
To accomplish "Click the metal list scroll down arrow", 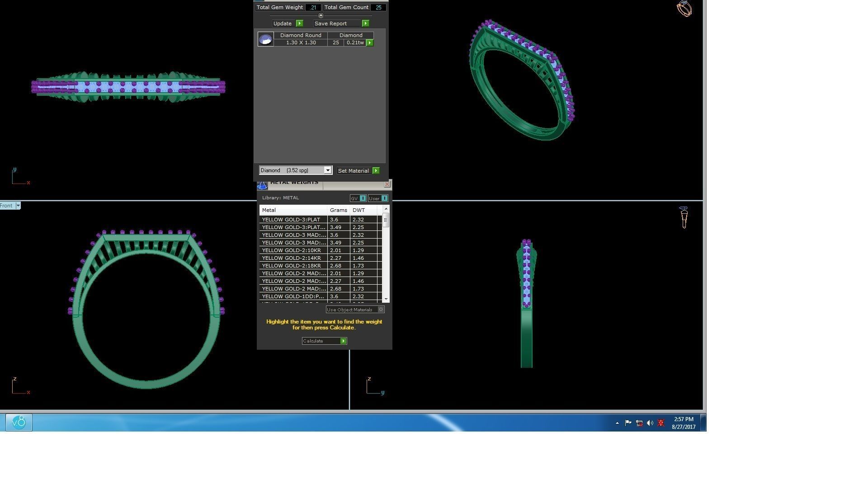I will (386, 299).
